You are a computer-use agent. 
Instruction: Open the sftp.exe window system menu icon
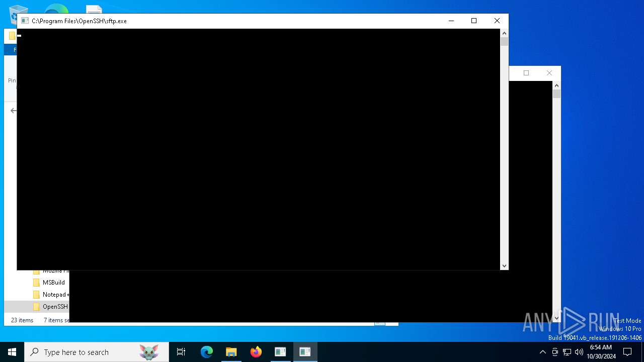25,21
